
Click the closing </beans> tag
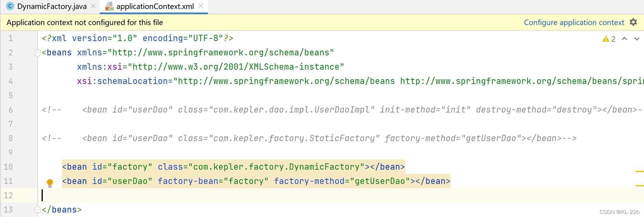(x=61, y=210)
